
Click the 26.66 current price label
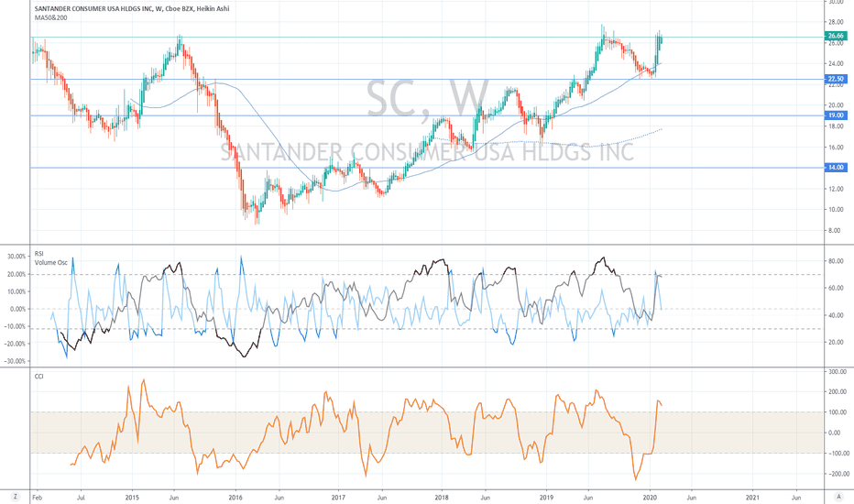click(x=836, y=36)
